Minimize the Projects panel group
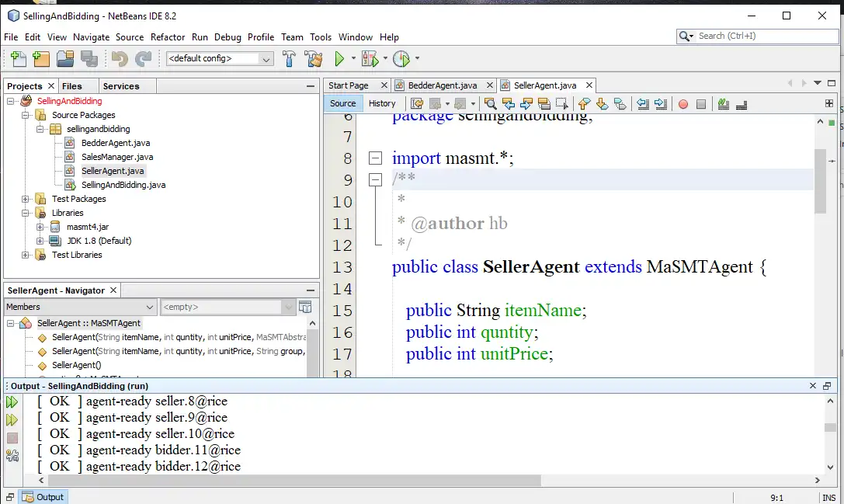 click(x=311, y=86)
